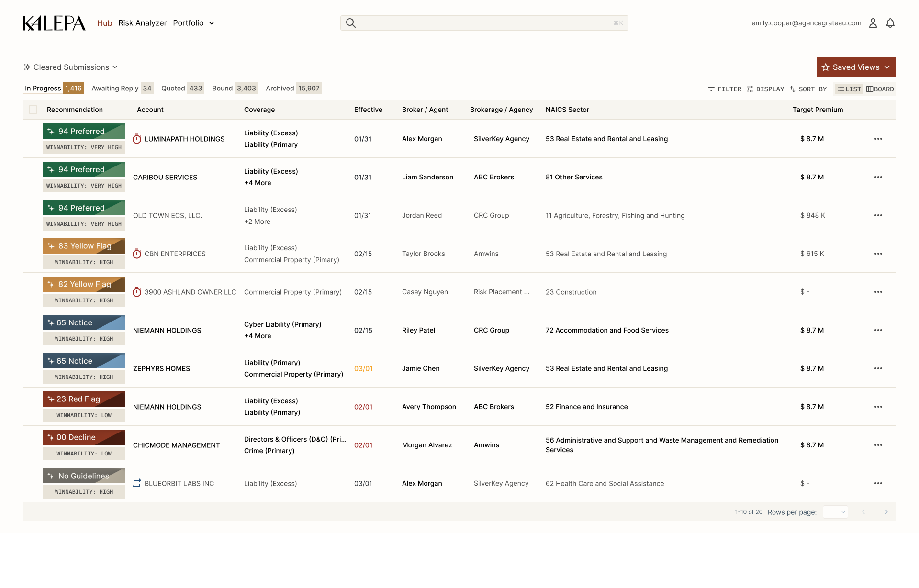Image resolution: width=919 pixels, height=588 pixels.
Task: Click the Kalepa logo
Action: tap(54, 23)
